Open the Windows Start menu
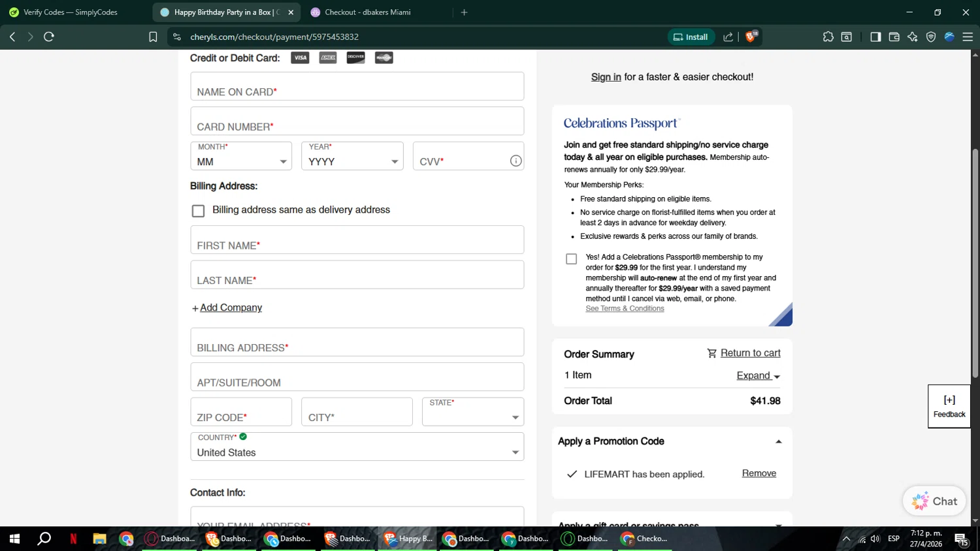 (14, 539)
